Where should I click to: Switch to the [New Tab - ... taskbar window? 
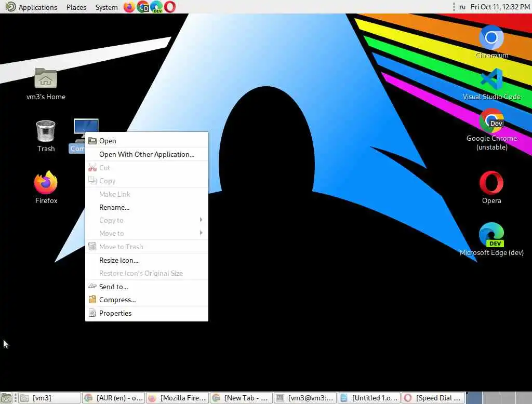click(241, 398)
